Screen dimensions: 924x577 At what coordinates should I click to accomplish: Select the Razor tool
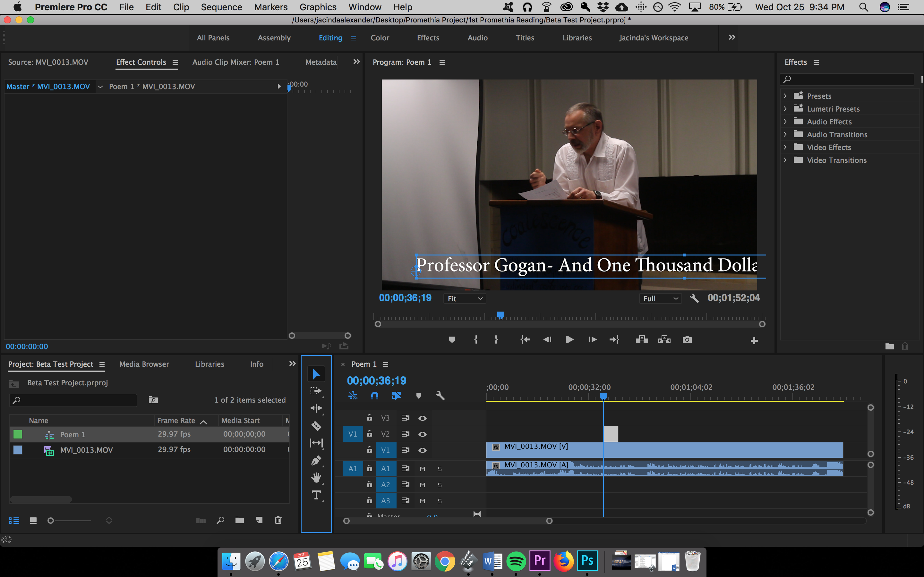[x=316, y=425]
